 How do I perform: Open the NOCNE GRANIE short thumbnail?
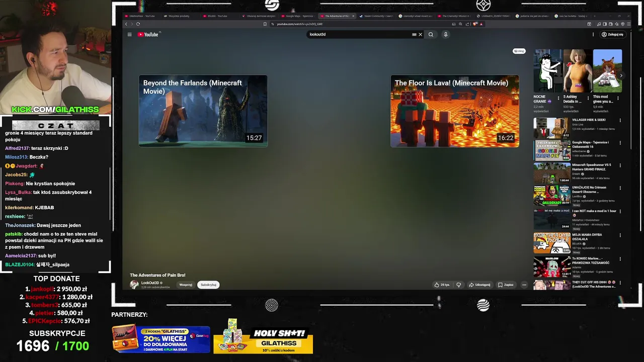pyautogui.click(x=548, y=71)
